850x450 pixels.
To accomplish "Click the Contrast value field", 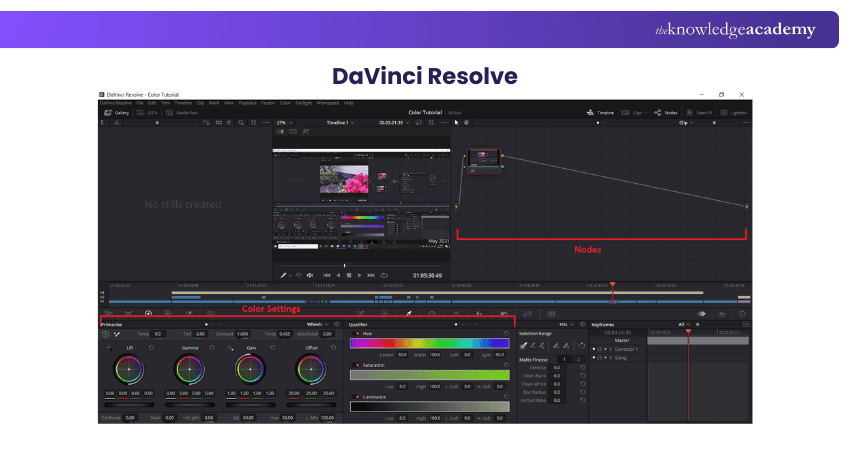I will pos(243,334).
